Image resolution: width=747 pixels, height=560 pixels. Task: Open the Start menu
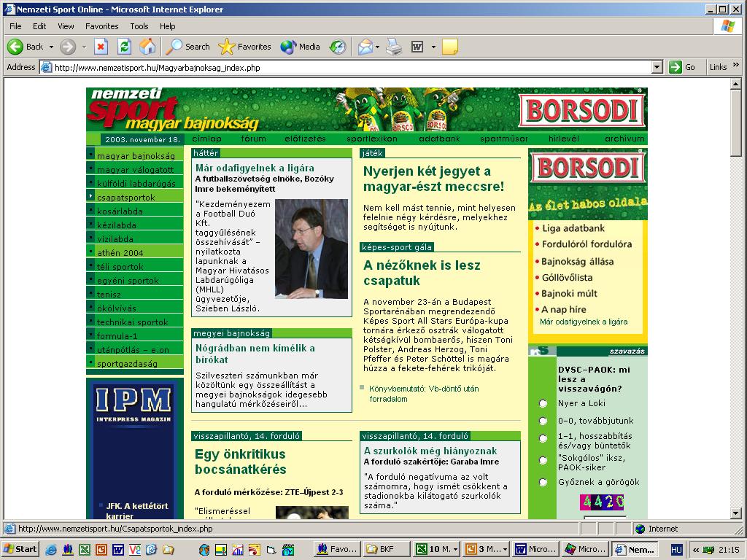(20, 549)
